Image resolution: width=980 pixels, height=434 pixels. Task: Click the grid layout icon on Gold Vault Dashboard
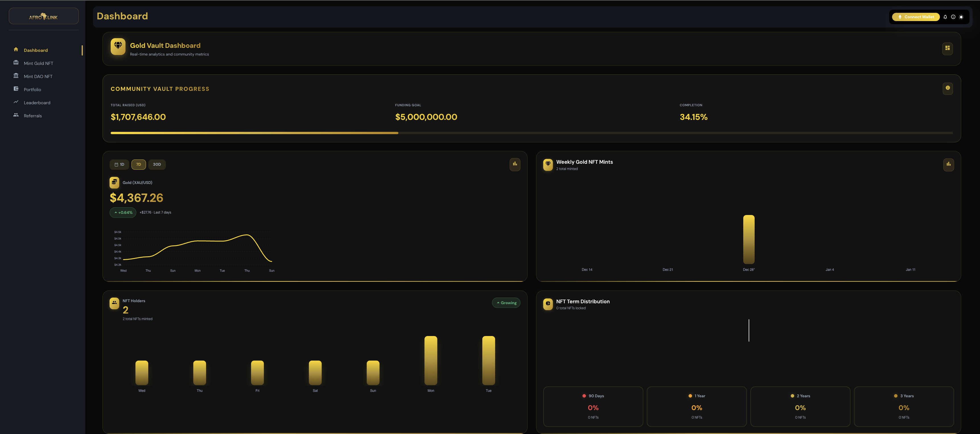pos(948,48)
